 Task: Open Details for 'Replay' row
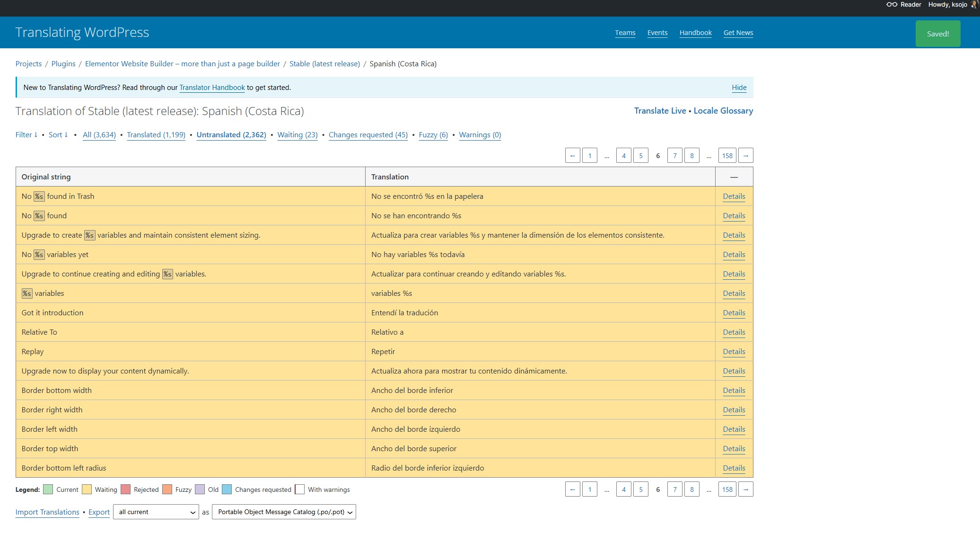pos(734,352)
